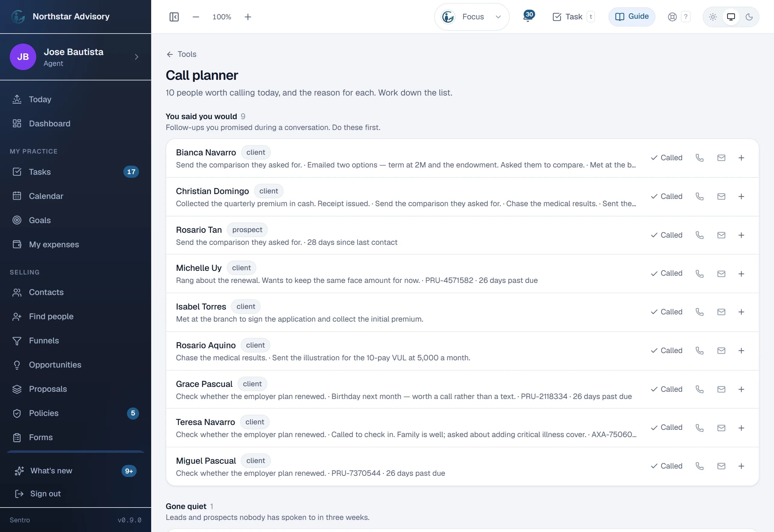Email icon for Bianca Navarro
The height and width of the screenshot is (532, 774).
coord(721,158)
